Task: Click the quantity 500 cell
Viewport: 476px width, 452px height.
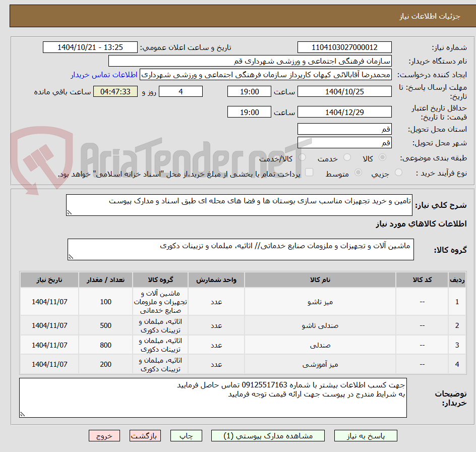Action: (106, 325)
